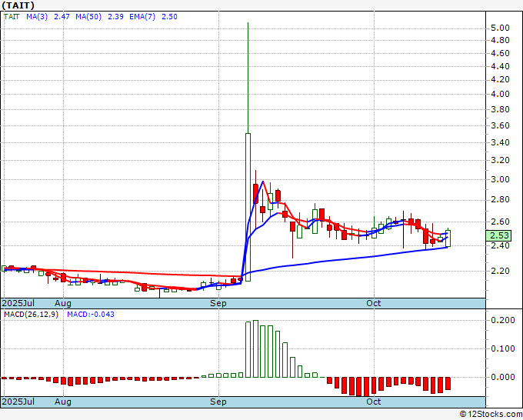Click the MA(50) legend label
The width and height of the screenshot is (523, 420).
(88, 17)
